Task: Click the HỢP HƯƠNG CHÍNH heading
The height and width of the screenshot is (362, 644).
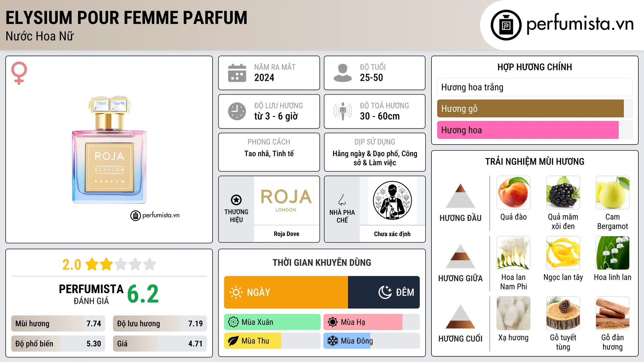Action: coord(535,67)
